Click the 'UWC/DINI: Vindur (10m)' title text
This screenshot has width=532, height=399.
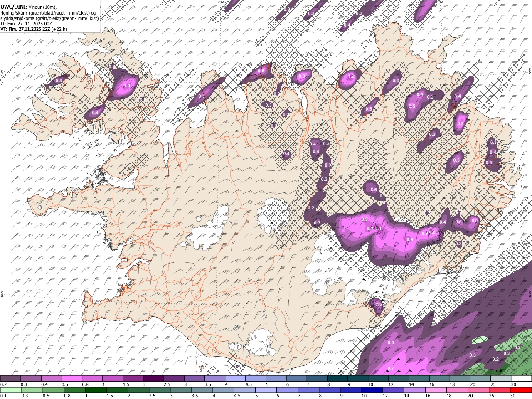[29, 6]
